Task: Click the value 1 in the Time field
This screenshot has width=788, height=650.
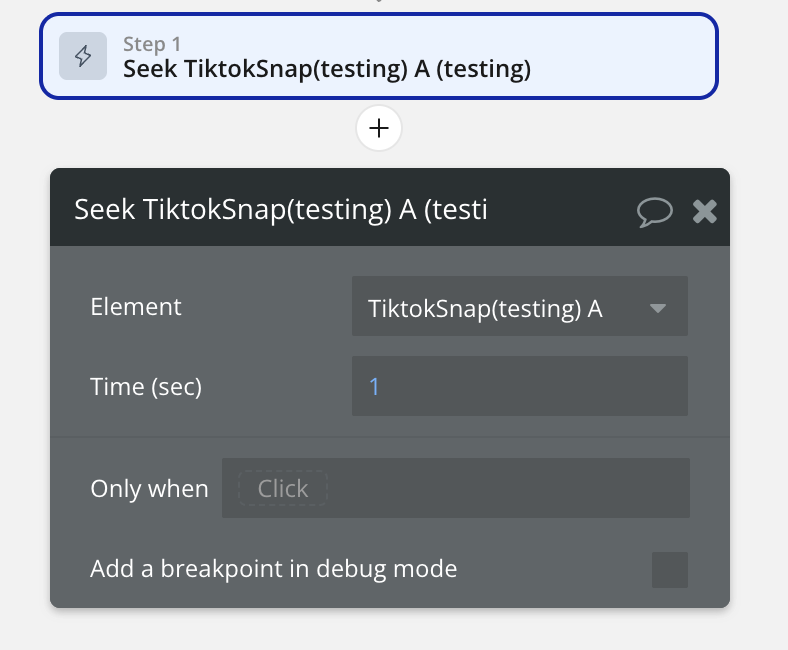Action: 375,386
